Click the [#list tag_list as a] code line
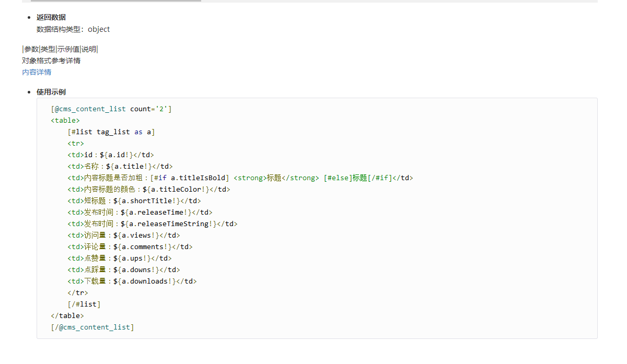The width and height of the screenshot is (627, 364). (111, 132)
